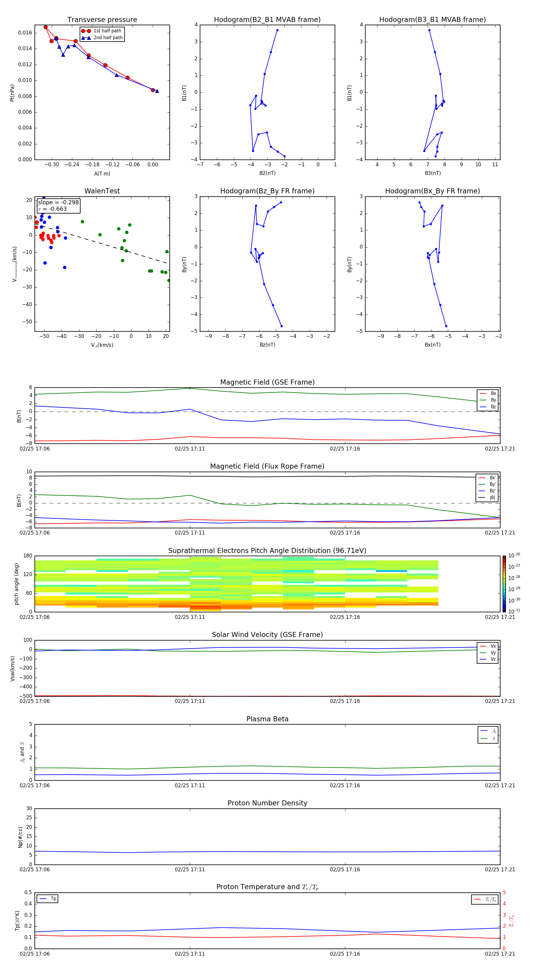Click '02/25 17:11' tick under GSE magnetic field plot
The image size is (535, 980).
click(190, 449)
